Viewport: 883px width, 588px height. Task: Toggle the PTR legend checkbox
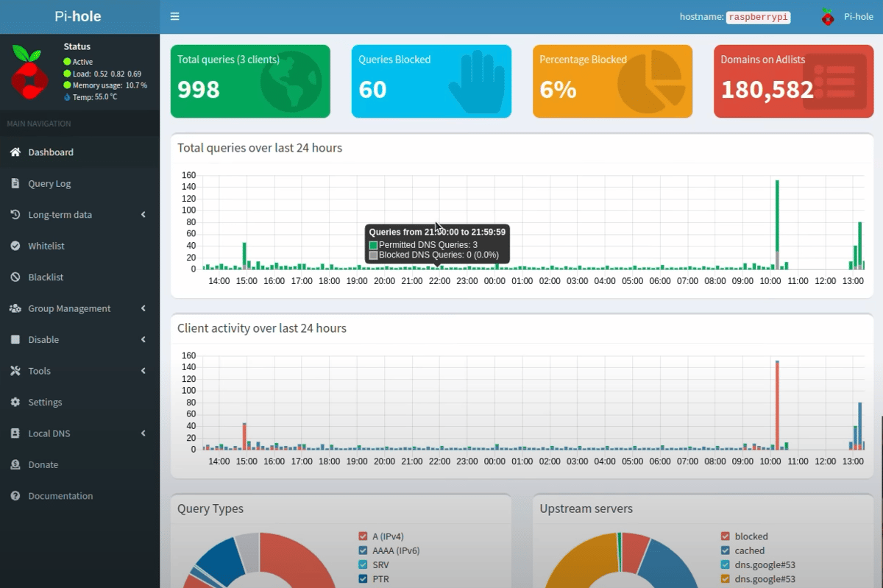(x=363, y=579)
